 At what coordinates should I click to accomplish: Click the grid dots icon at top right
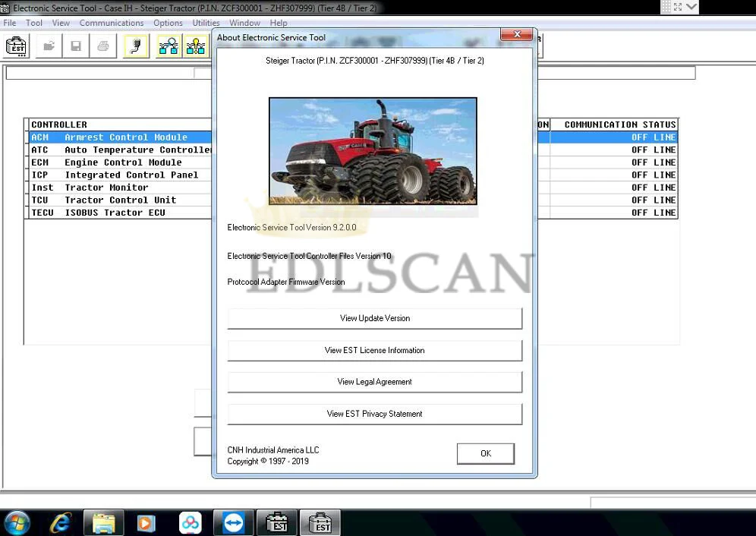[666, 7]
